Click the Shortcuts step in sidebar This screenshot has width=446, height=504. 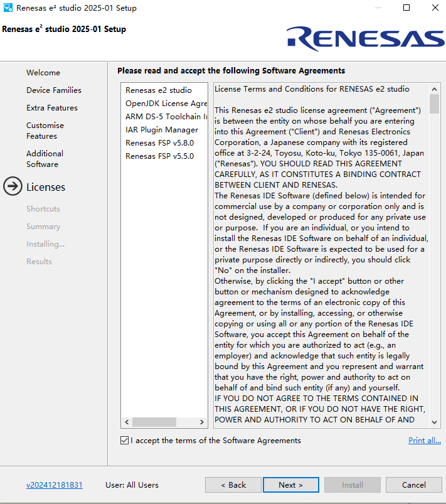pos(43,209)
